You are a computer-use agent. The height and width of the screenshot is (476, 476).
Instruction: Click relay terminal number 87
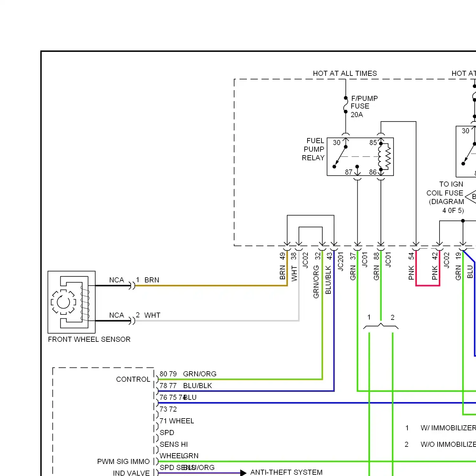349,172
